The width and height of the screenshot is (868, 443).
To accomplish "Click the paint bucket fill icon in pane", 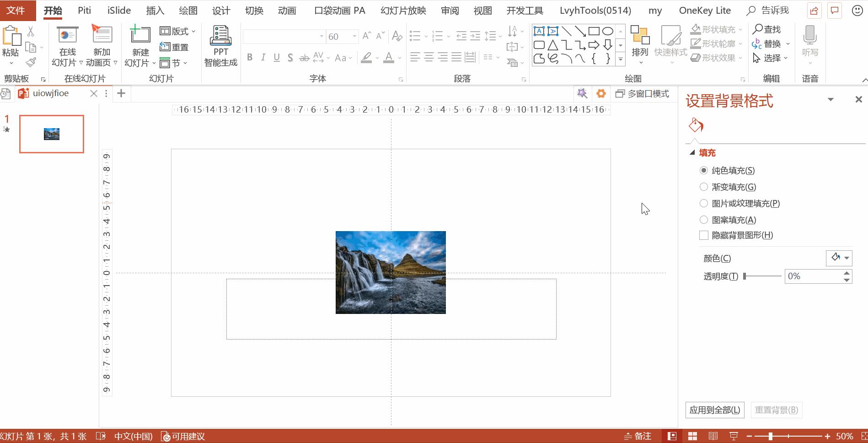I will click(696, 125).
